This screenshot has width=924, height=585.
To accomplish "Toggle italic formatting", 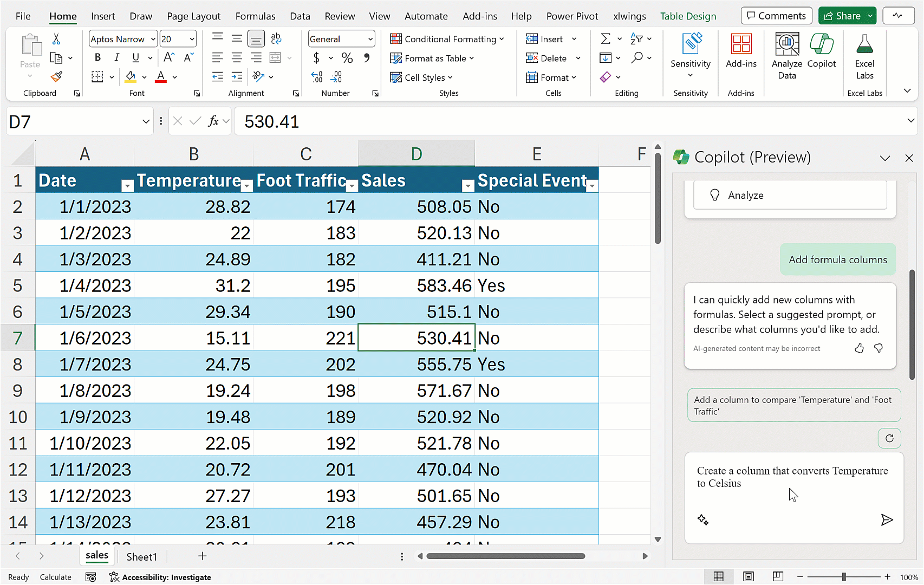I will (116, 58).
